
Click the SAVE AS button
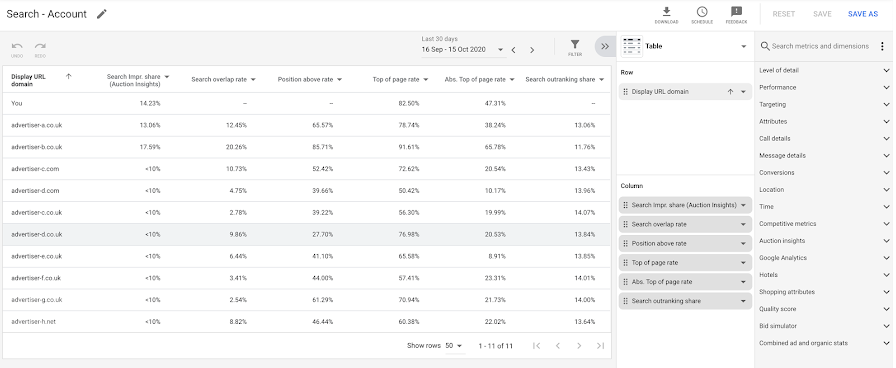[x=863, y=14]
